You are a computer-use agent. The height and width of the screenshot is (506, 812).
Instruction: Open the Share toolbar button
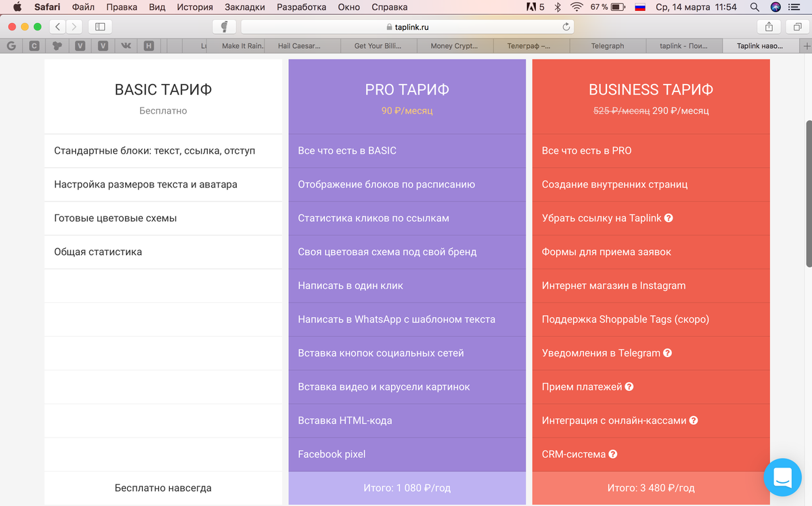tap(769, 27)
